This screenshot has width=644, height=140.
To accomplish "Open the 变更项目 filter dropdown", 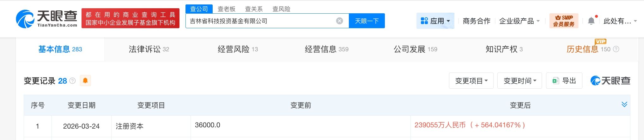I will pos(471,81).
